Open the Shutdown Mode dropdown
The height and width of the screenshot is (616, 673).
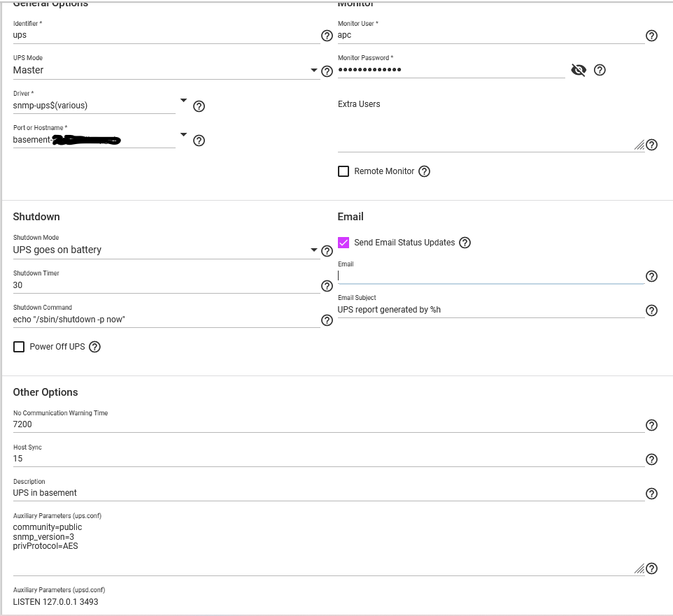(x=167, y=250)
